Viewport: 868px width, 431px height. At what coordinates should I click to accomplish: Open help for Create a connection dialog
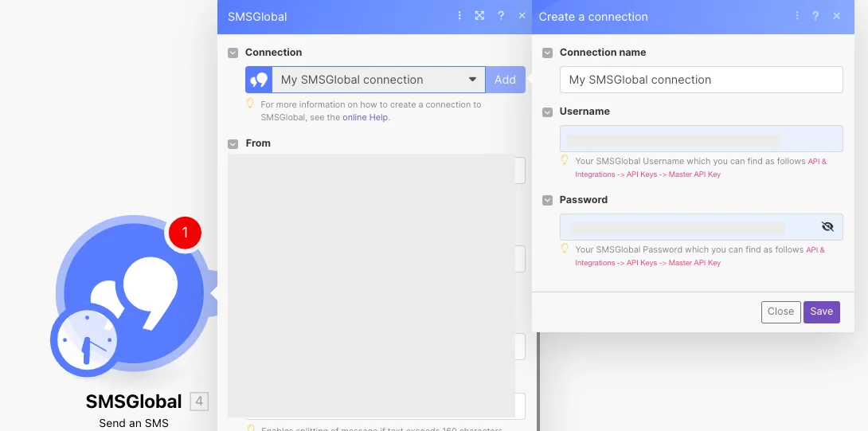(x=815, y=16)
